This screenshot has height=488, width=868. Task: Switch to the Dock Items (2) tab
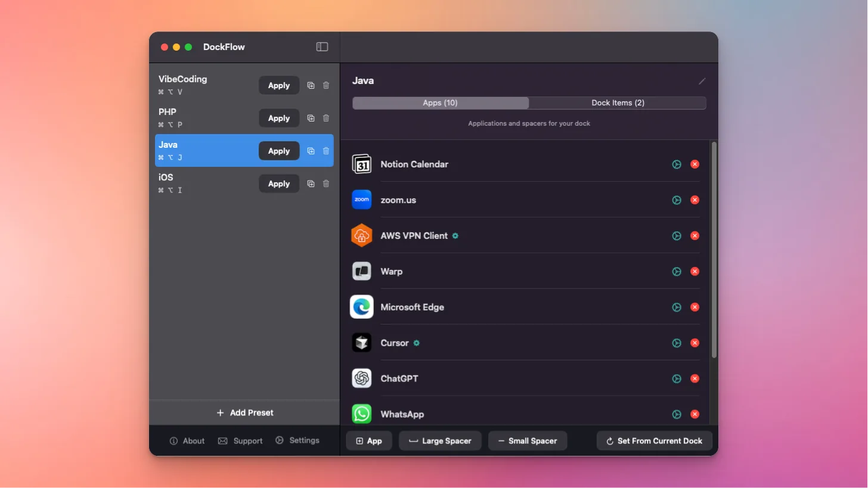click(618, 103)
